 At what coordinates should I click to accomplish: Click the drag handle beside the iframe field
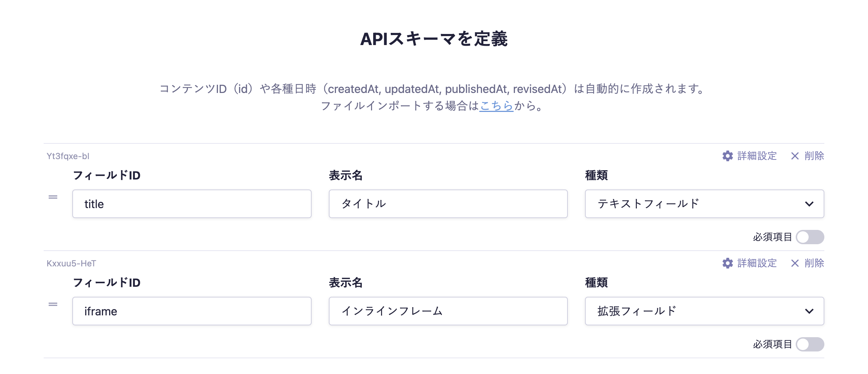tap(53, 304)
